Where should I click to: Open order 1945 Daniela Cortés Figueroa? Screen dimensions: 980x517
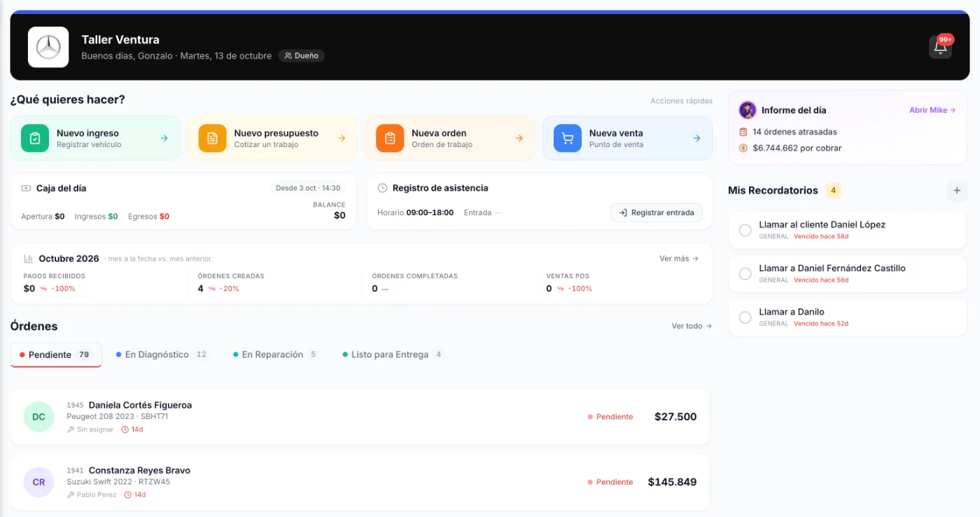pyautogui.click(x=360, y=417)
